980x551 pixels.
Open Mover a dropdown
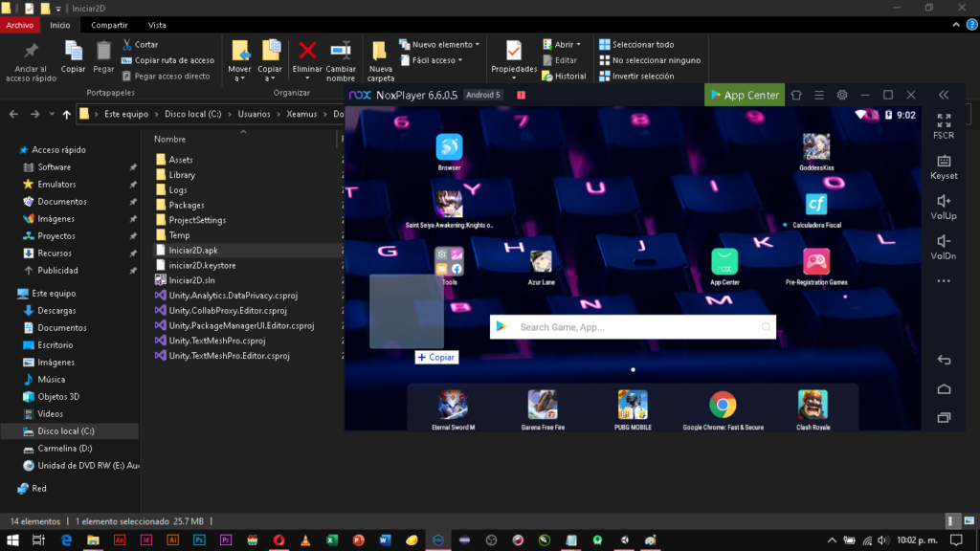tap(239, 60)
